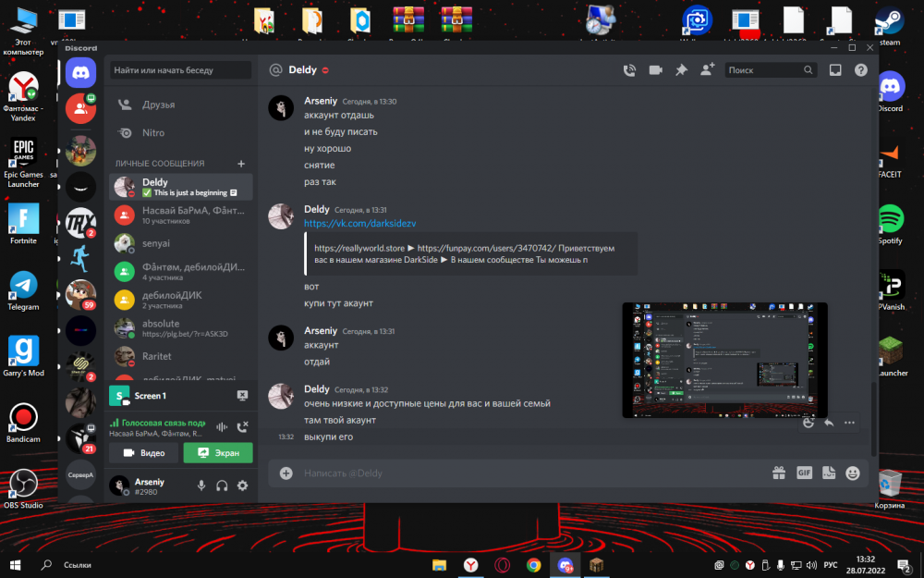The width and height of the screenshot is (924, 578).
Task: Add friends to this DM
Action: (707, 69)
